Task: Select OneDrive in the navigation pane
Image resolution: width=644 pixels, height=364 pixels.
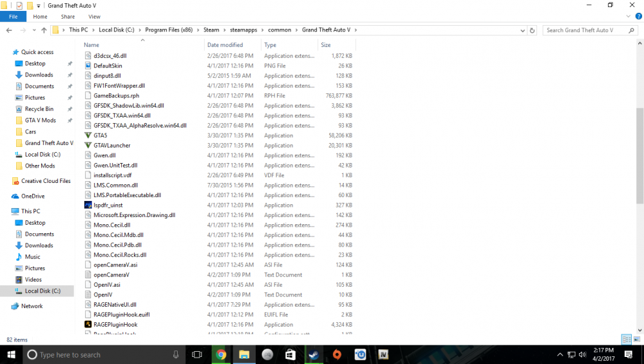Action: [x=33, y=196]
